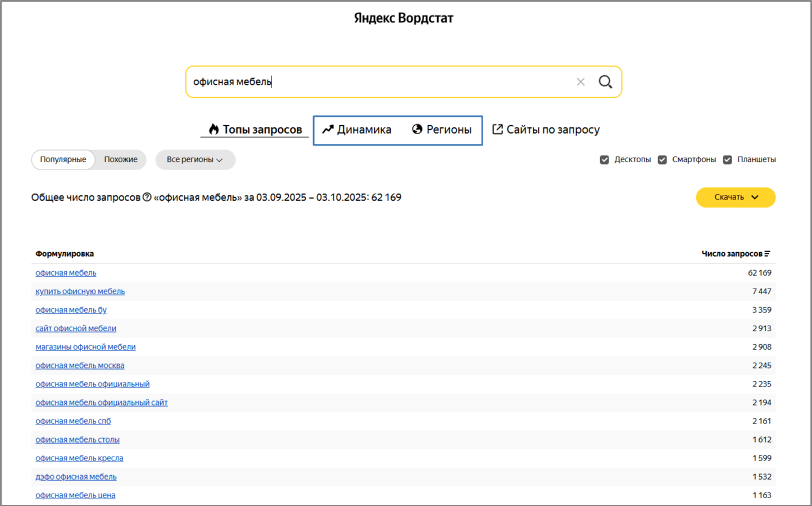Clear the search field with X icon

click(x=580, y=82)
